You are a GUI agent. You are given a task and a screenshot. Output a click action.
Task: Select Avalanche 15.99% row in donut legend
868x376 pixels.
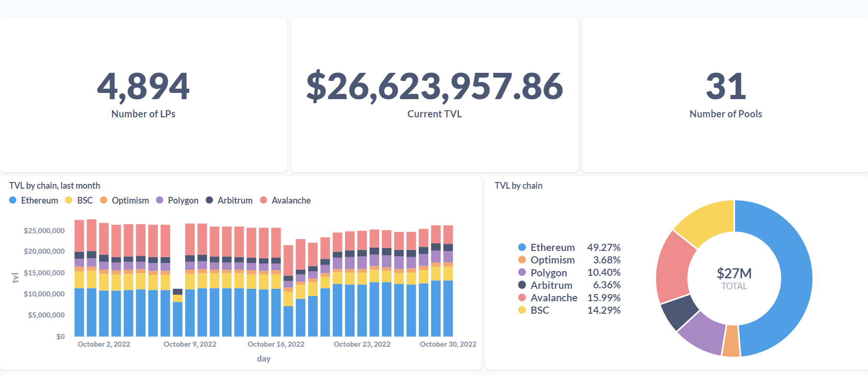tap(569, 297)
